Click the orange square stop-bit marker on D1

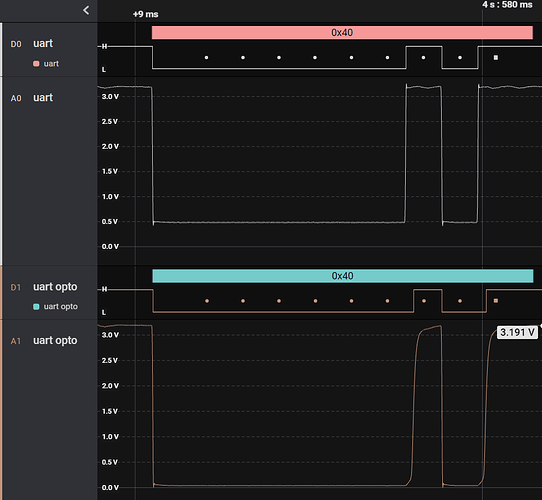coord(496,301)
